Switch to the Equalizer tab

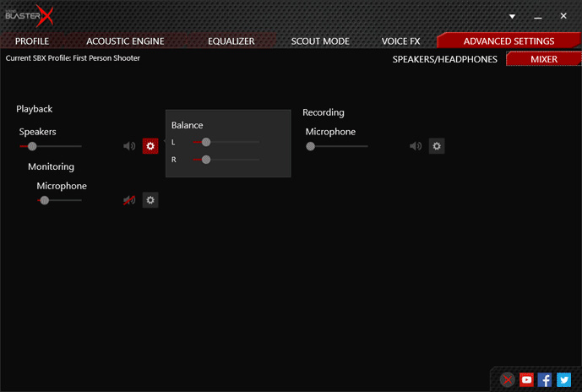pyautogui.click(x=231, y=41)
